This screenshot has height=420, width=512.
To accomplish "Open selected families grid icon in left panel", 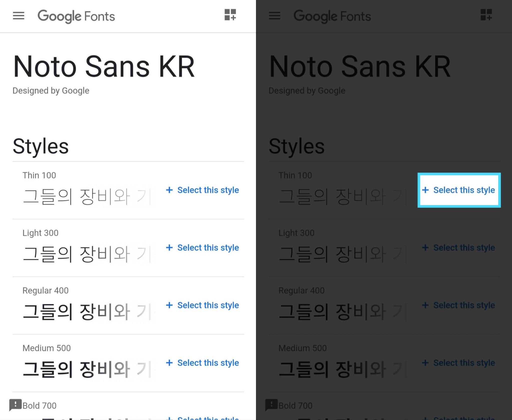I will click(x=230, y=15).
